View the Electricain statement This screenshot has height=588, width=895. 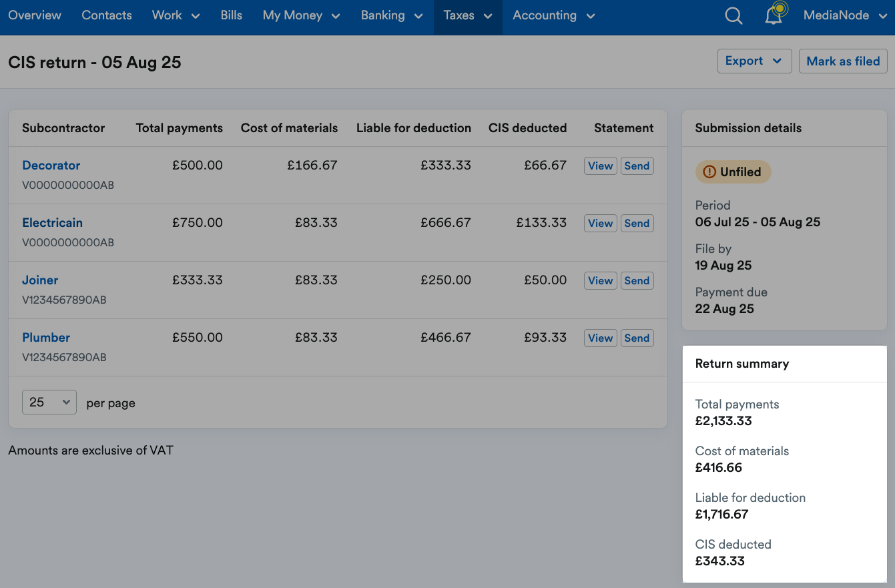[600, 223]
